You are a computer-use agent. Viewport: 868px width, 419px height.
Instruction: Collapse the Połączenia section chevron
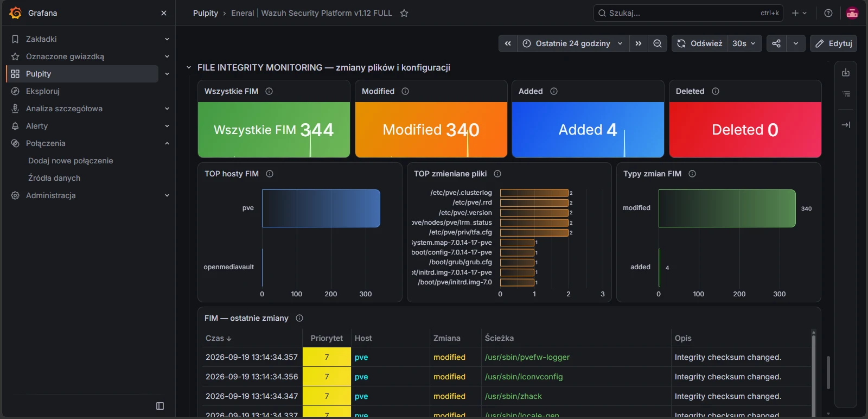[x=167, y=143]
